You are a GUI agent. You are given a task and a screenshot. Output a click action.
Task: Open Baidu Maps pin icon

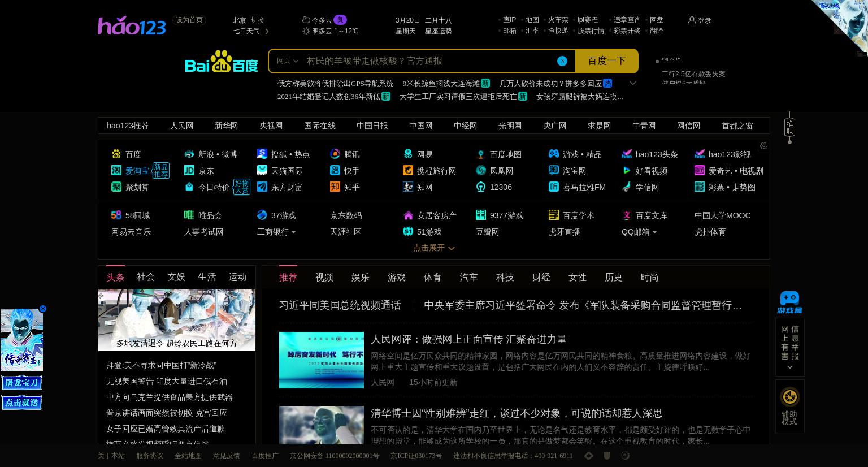point(481,154)
